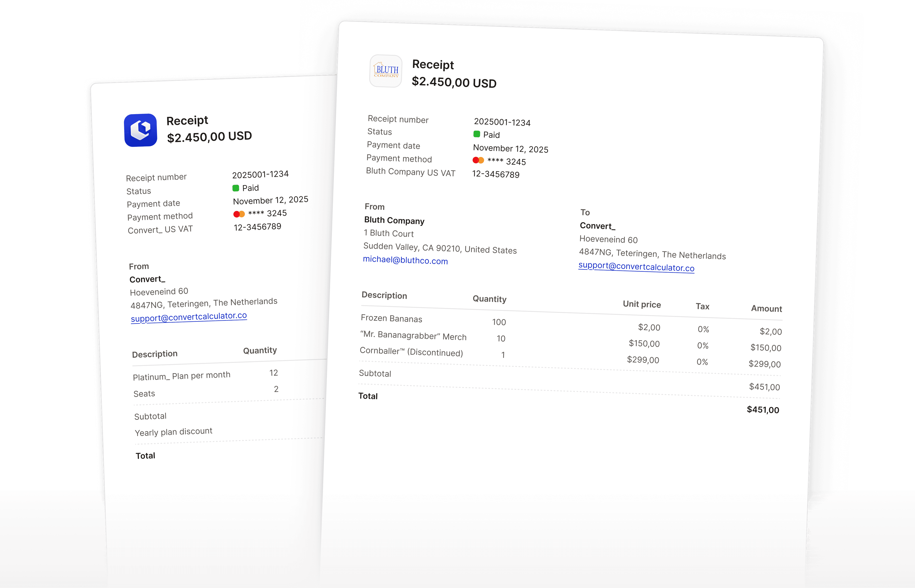Click the "Mr. Bananagrabber" Merch line item
Viewport: 915px width, 588px height.
tap(413, 336)
